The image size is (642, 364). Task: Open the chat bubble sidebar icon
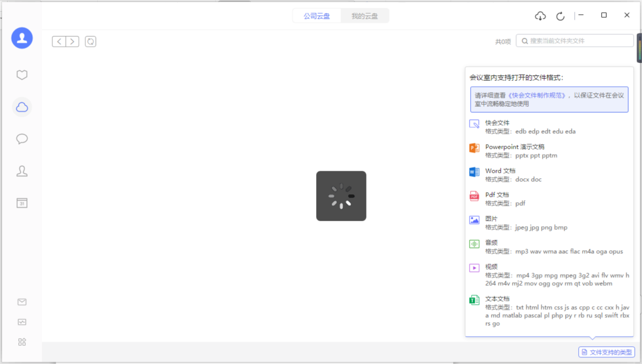[22, 139]
